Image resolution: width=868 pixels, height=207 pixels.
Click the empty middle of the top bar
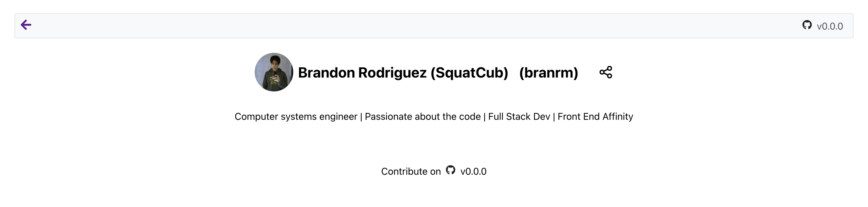(x=404, y=26)
